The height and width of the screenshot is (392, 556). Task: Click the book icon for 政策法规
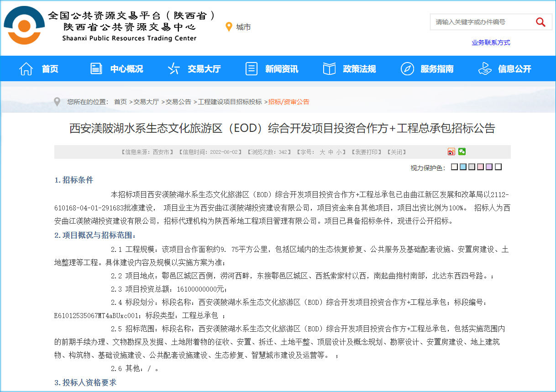(329, 69)
